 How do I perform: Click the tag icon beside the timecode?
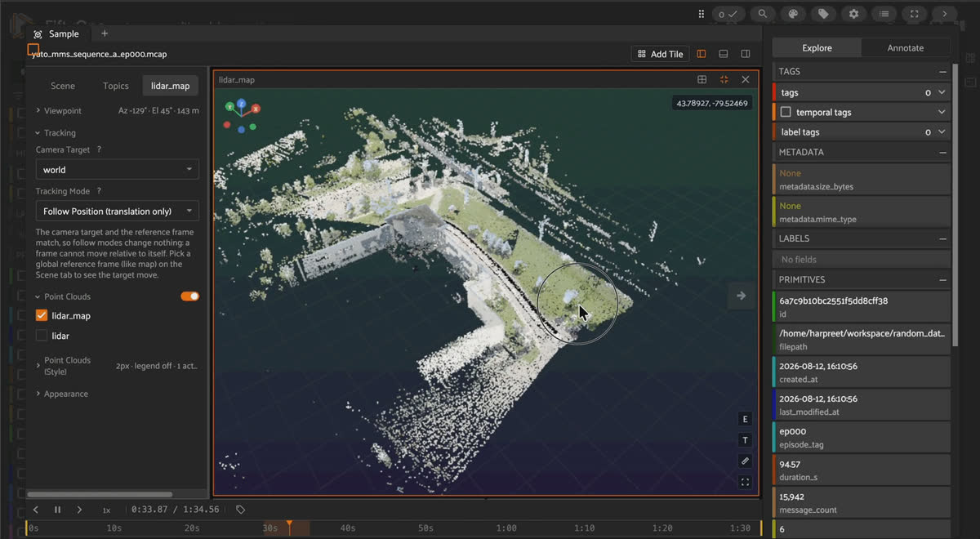(x=241, y=510)
